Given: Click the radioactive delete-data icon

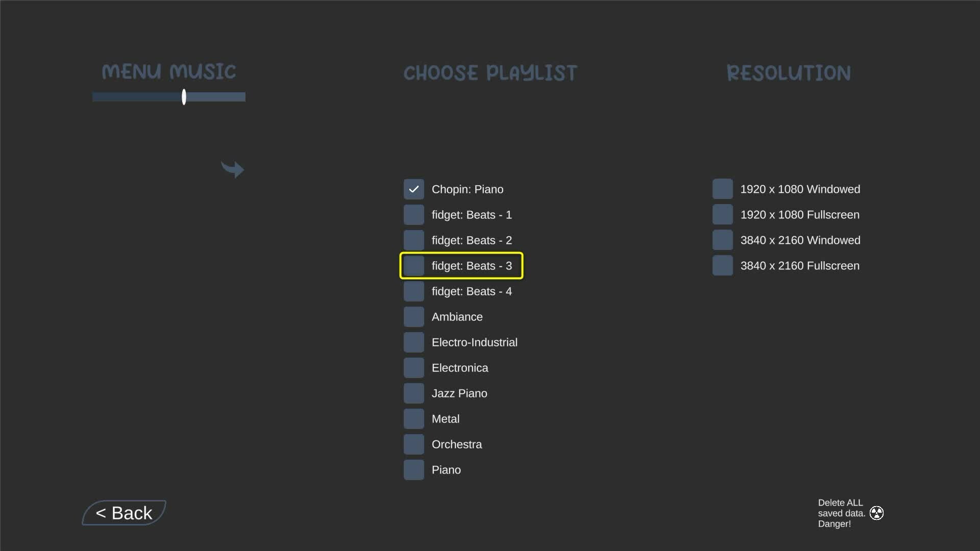Looking at the screenshot, I should [x=876, y=513].
